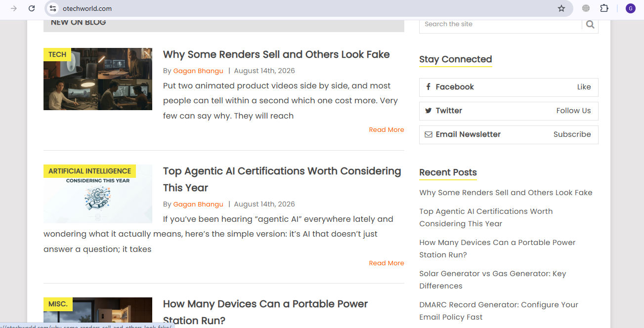Open the renders article thumbnail image
This screenshot has height=328, width=644.
[98, 79]
